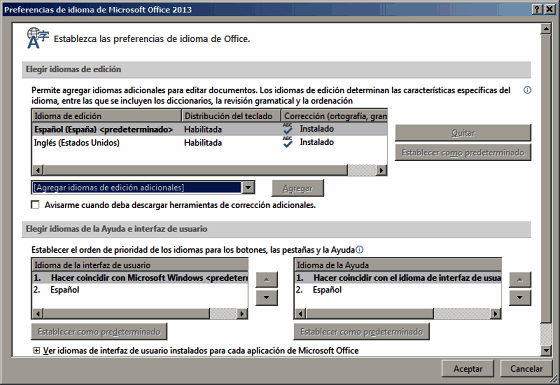The height and width of the screenshot is (385, 560).
Task: Click the interface language list scrollbar thumb
Action: pos(126,314)
